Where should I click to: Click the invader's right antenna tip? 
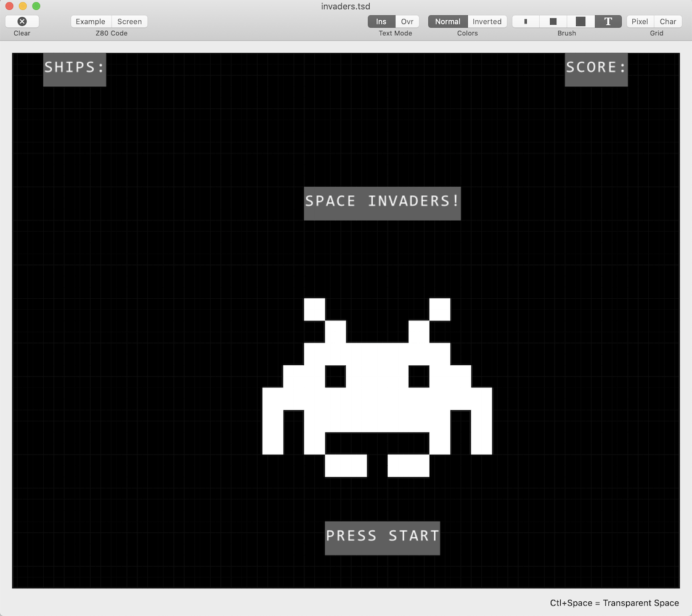[x=439, y=309]
